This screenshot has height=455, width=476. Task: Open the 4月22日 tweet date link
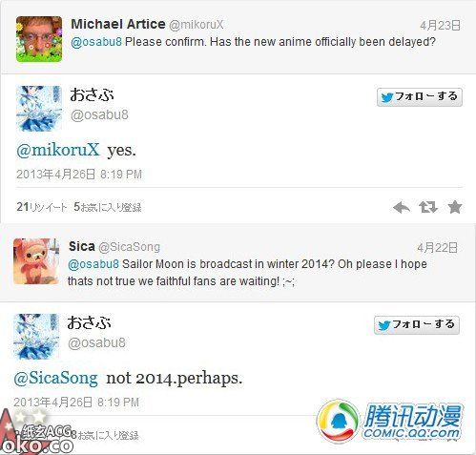tap(438, 247)
